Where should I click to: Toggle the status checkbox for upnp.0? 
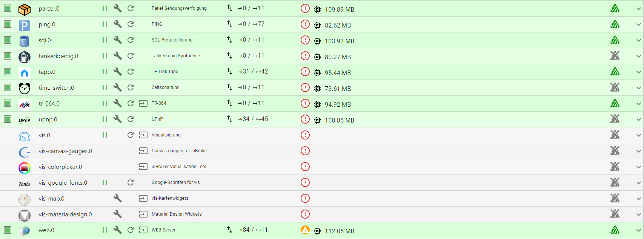click(8, 119)
